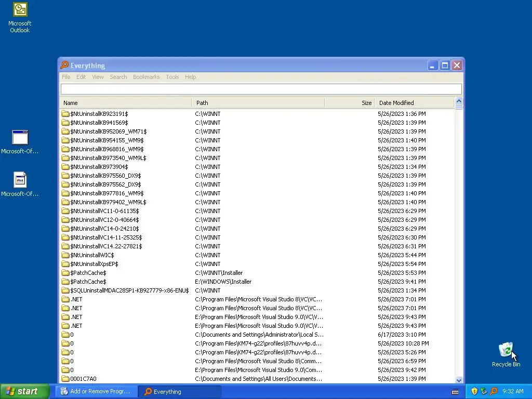Click the results list scroll down arrow
Viewport: 532px width, 399px height.
[x=459, y=380]
